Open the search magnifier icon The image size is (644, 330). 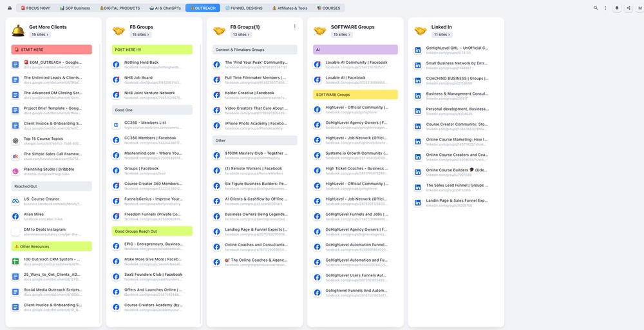(596, 8)
